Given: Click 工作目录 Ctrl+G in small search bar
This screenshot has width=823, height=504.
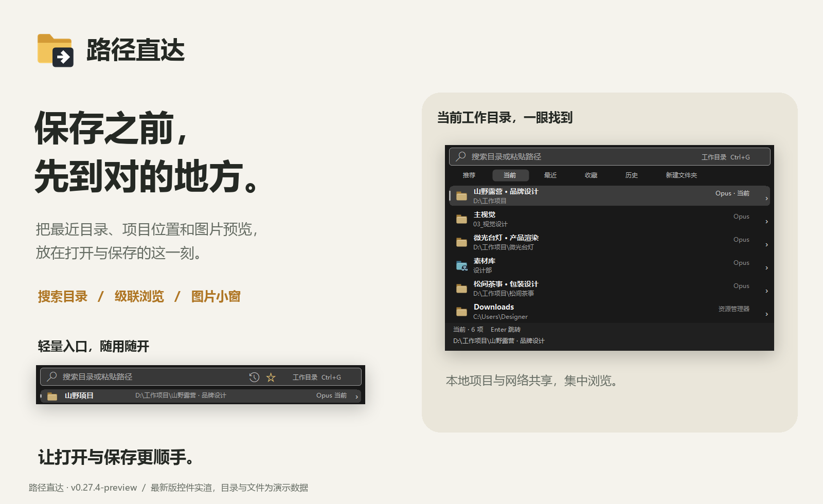Looking at the screenshot, I should point(317,377).
